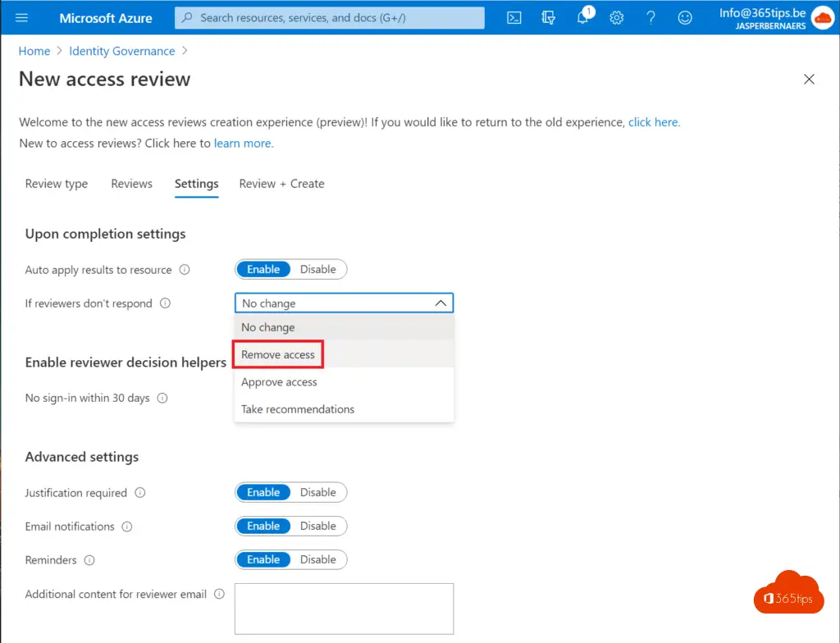Focus the search resources box
Screen dimensions: 840x643
pyautogui.click(x=330, y=18)
